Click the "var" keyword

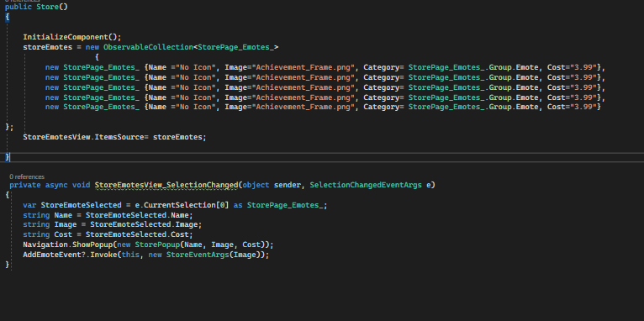29,205
